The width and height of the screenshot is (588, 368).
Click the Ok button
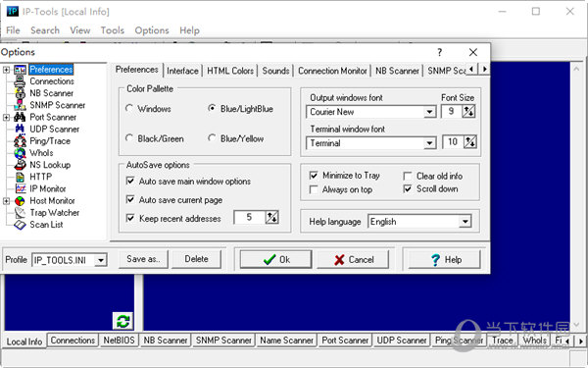tap(276, 259)
